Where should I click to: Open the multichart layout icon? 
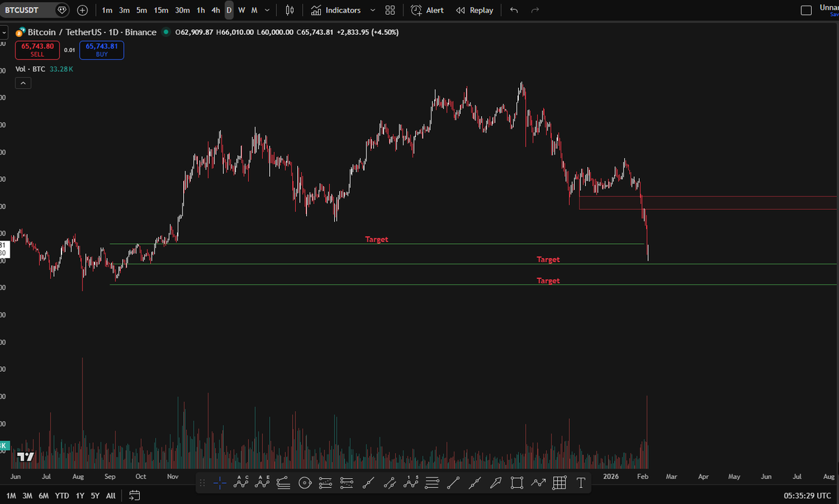390,10
